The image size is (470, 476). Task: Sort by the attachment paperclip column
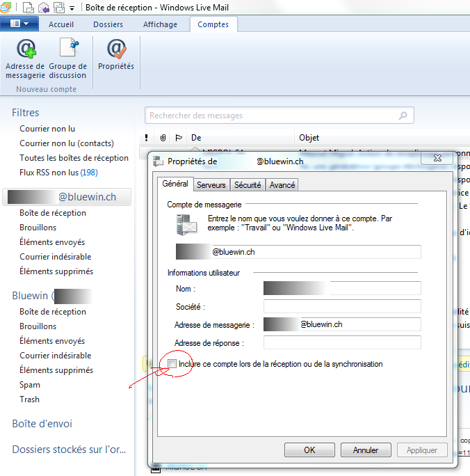(163, 138)
